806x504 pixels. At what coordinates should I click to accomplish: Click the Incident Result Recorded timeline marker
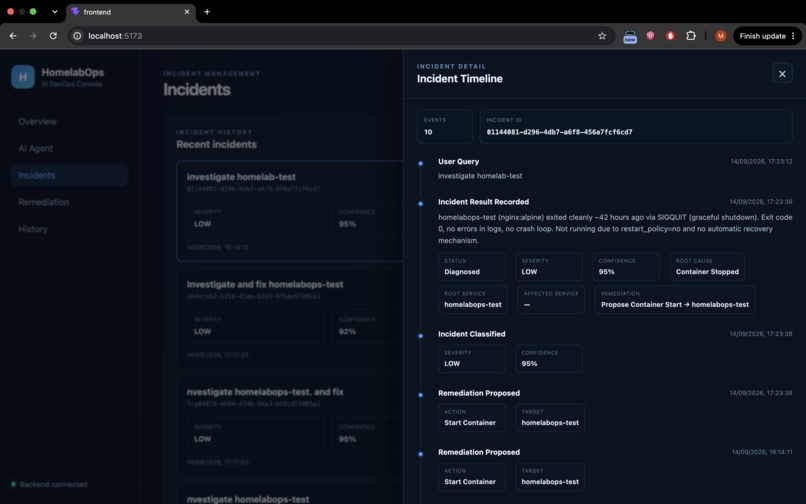click(x=420, y=204)
